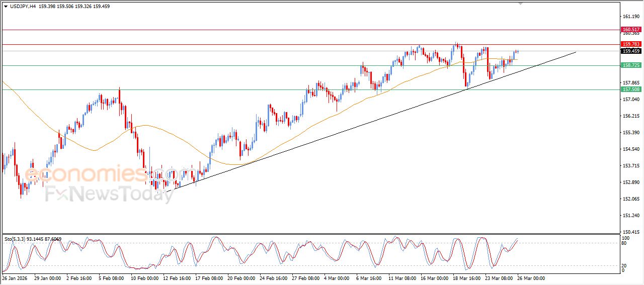This screenshot has width=644, height=285.
Task: Click the triangle arrow beside USDJPY,H4
Action: coord(6,7)
